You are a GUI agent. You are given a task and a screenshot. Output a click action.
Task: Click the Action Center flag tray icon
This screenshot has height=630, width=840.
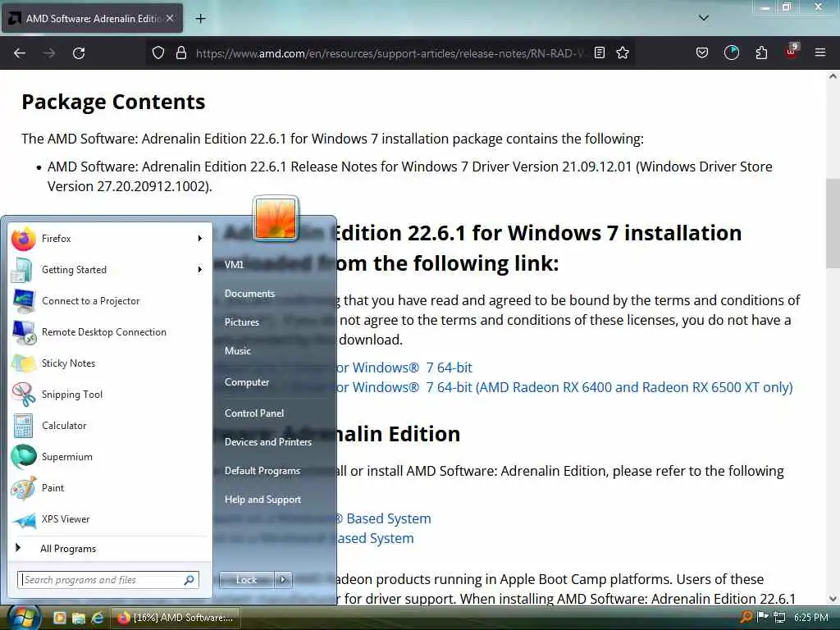click(762, 617)
